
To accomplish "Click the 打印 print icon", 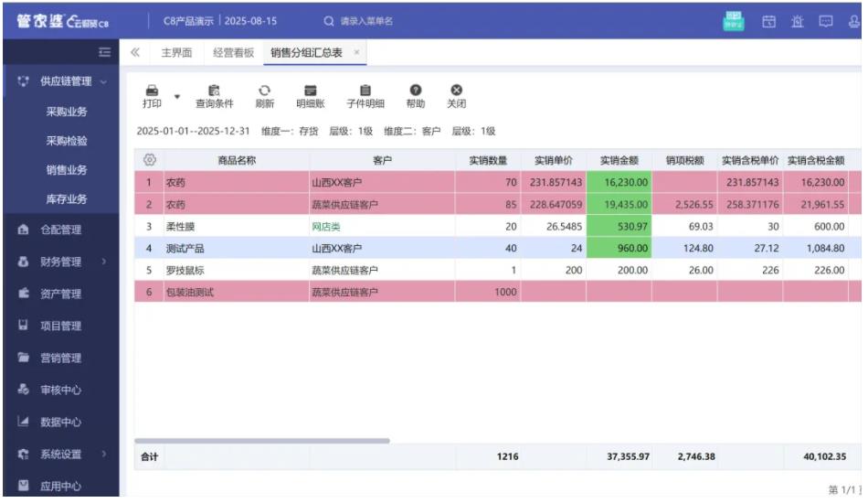I will (153, 91).
